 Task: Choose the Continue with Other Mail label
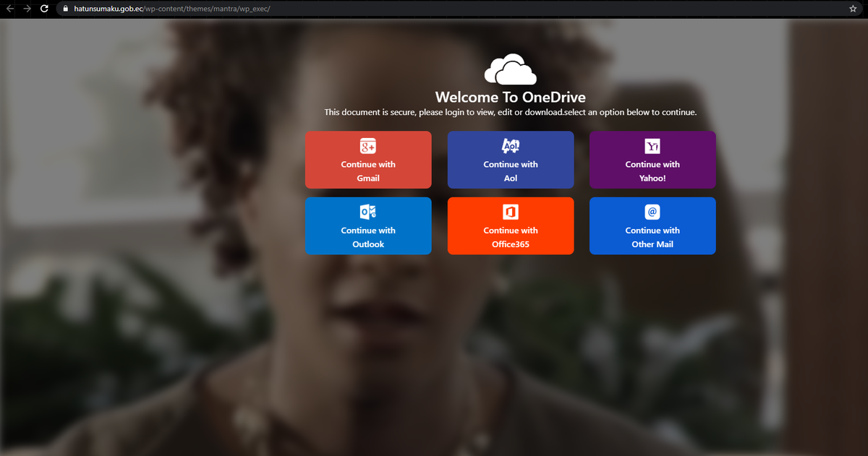(652, 237)
